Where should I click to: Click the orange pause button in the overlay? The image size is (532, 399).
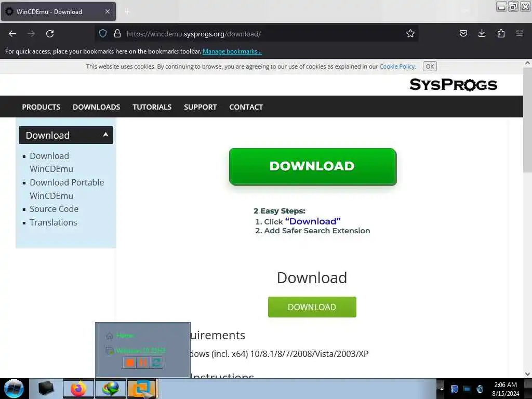point(143,363)
